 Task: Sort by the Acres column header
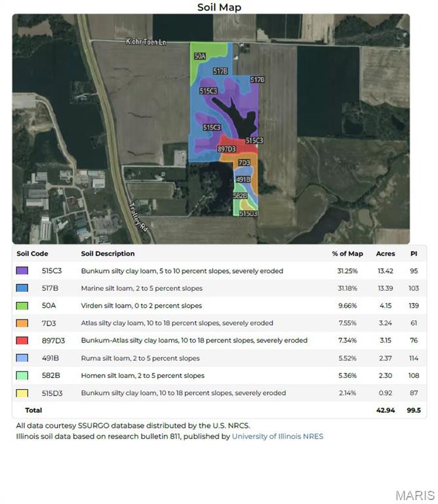[x=385, y=253]
